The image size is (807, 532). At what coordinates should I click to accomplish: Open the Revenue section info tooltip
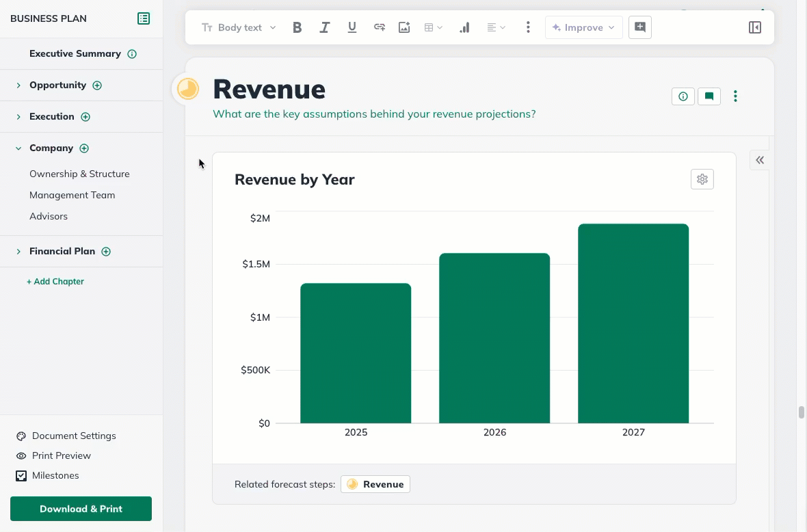coord(683,96)
